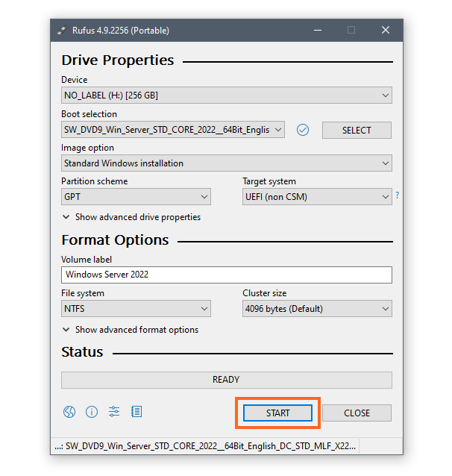Change the Partition scheme GPT dropdown
This screenshot has width=452, height=476.
point(136,197)
